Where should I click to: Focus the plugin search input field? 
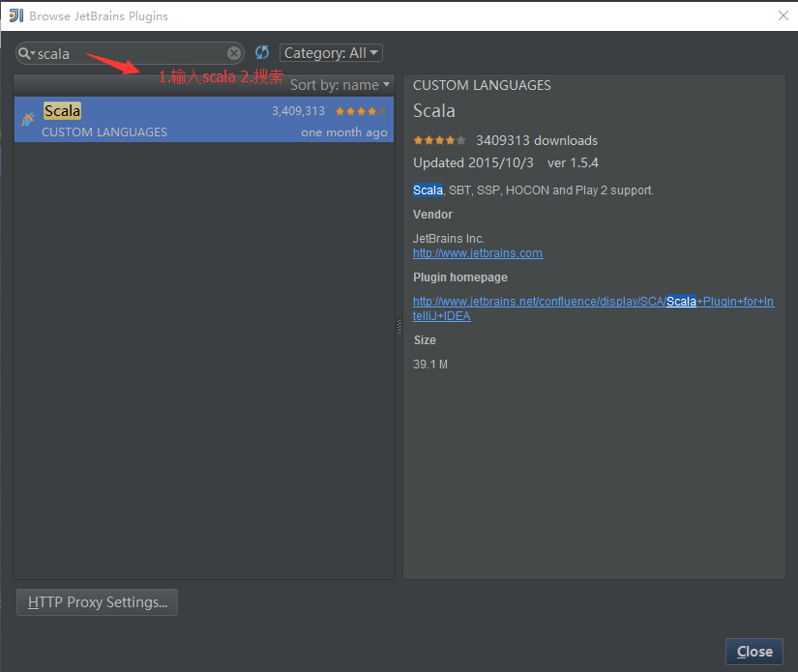pos(130,53)
